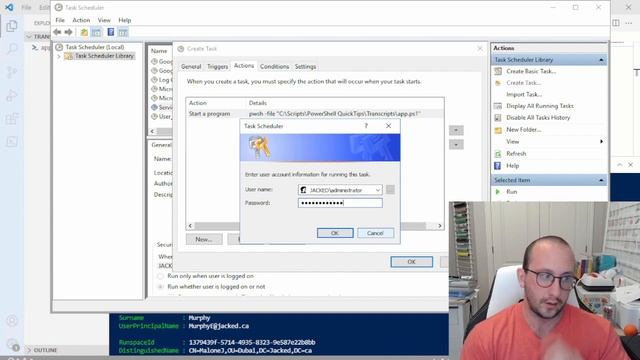Click the Show/Hide Action Pane toolbar icon
The image size is (640, 360).
tap(123, 32)
